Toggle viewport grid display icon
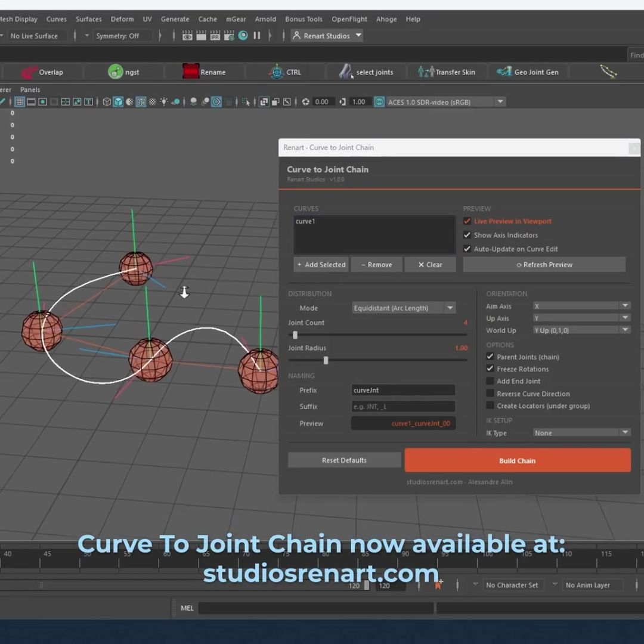Viewport: 644px width, 644px height. (19, 102)
